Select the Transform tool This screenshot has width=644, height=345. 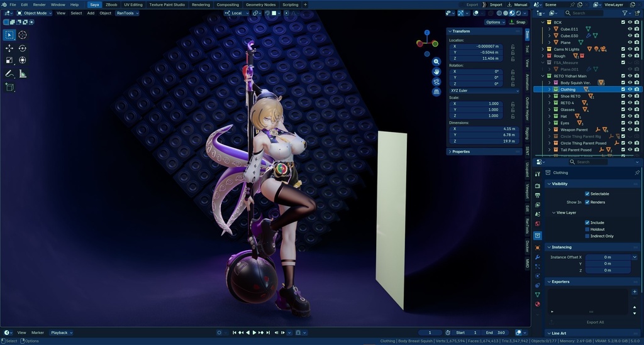(x=23, y=60)
